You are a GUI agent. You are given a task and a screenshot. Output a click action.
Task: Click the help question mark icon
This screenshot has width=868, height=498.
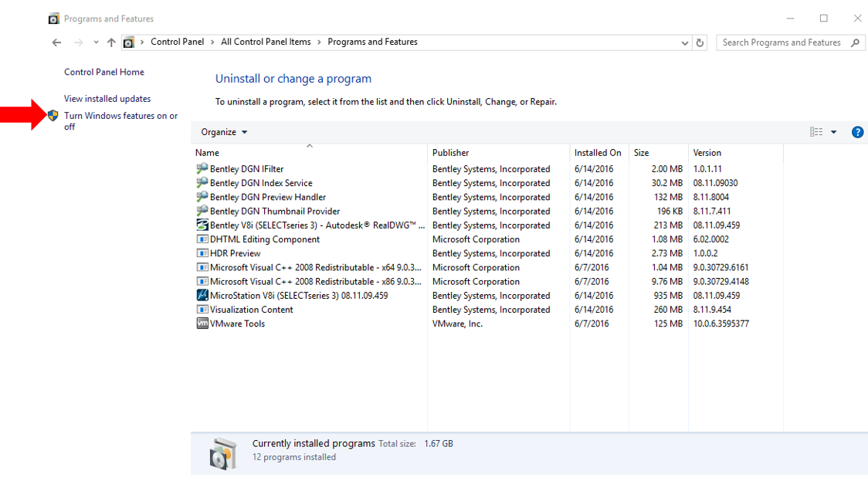[x=857, y=132]
